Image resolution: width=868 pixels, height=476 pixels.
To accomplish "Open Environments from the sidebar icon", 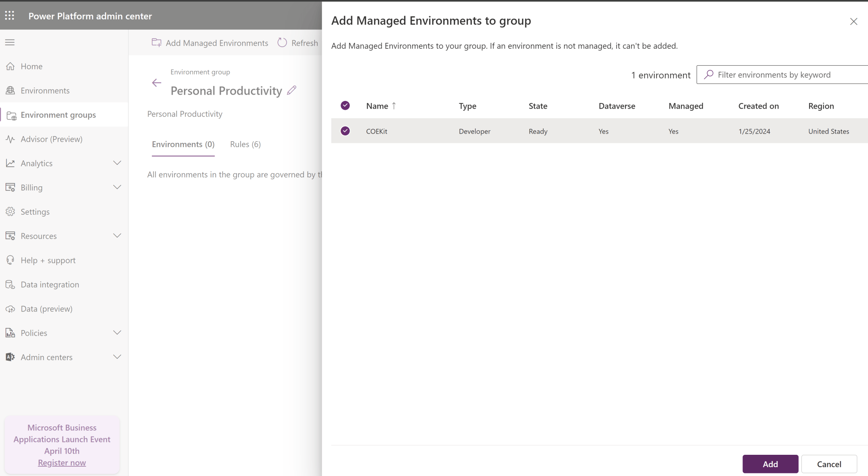I will pyautogui.click(x=11, y=90).
